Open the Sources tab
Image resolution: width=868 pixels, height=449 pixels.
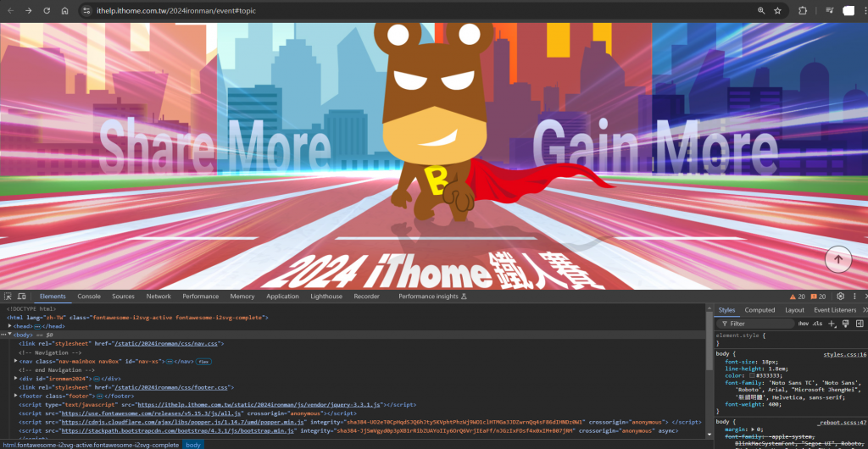click(123, 297)
